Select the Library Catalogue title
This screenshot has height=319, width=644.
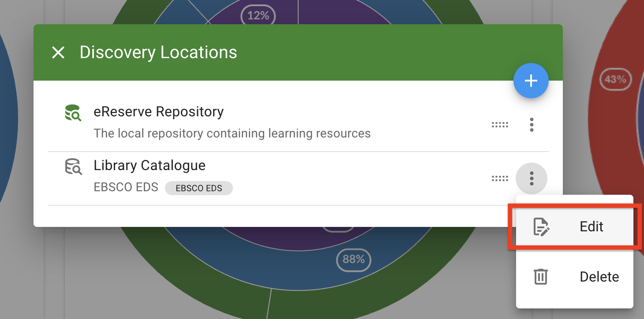(x=150, y=166)
